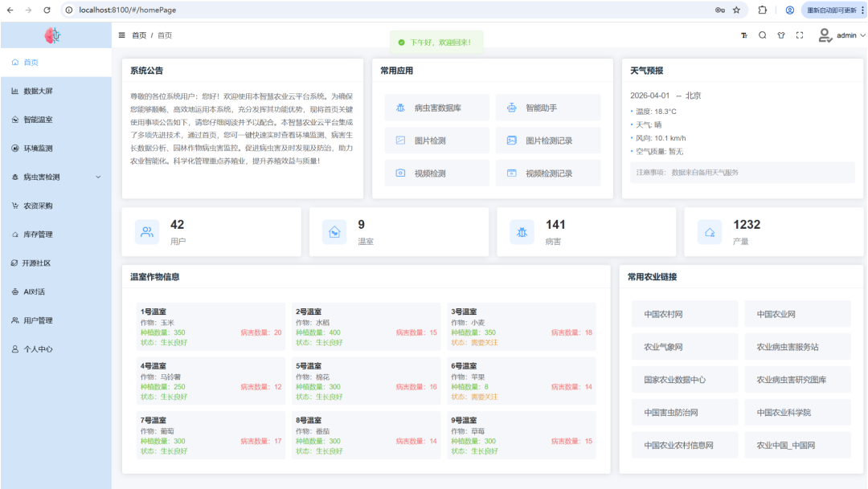Open 中国农业农村信息网 link
868x489 pixels.
685,445
